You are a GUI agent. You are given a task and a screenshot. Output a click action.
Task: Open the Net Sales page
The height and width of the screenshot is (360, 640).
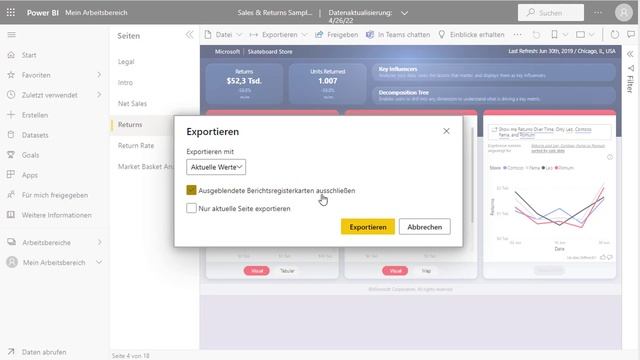(132, 104)
